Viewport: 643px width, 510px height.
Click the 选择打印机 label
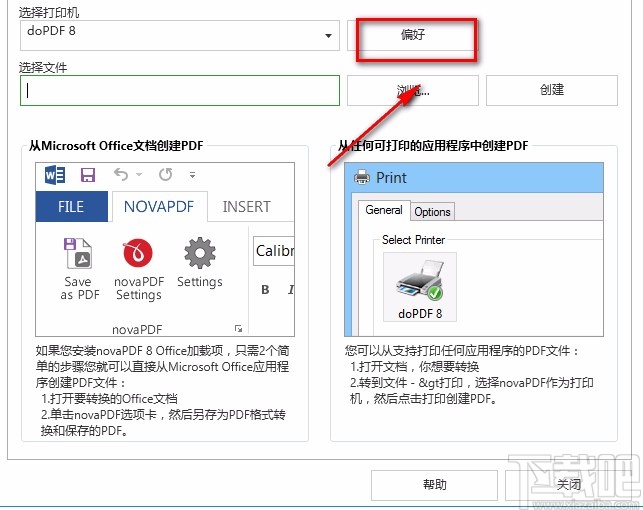(49, 13)
